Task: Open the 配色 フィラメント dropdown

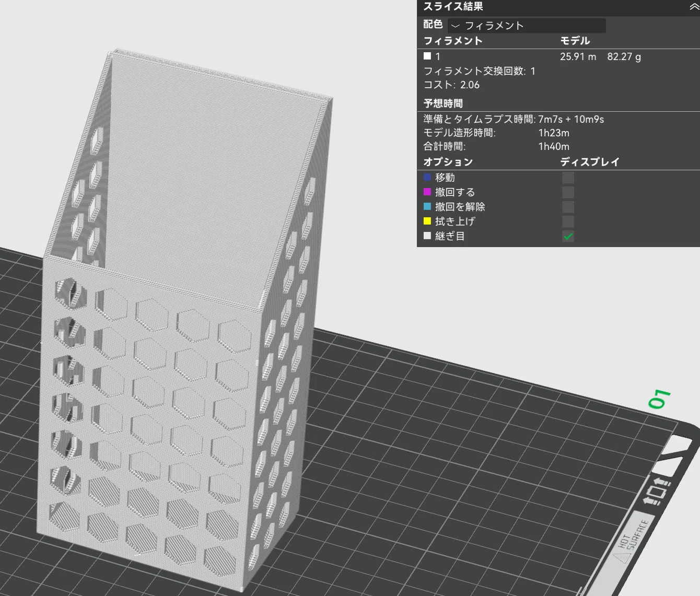Action: click(x=527, y=26)
